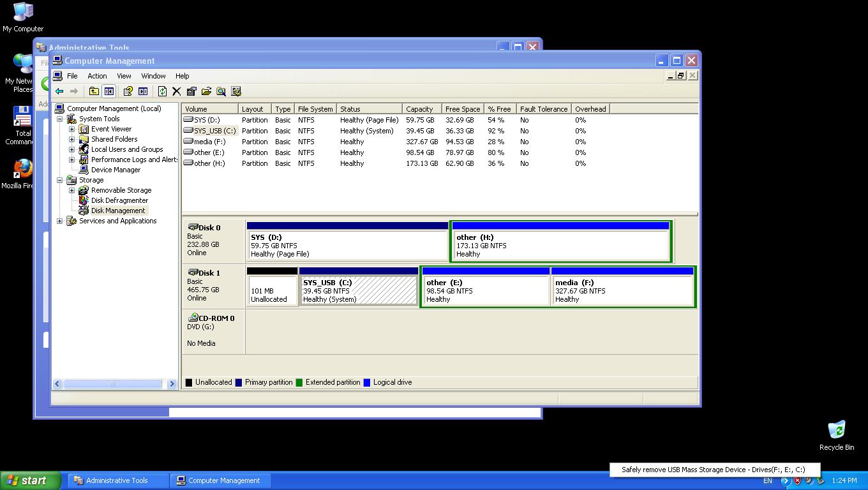Collapse the Storage tree node
This screenshot has height=490, width=868.
tap(60, 180)
